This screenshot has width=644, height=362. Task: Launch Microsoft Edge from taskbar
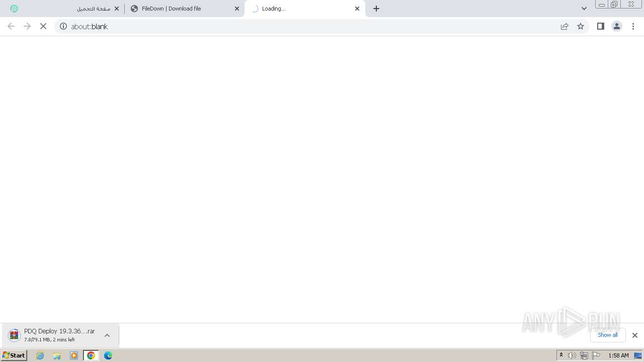[x=108, y=355]
